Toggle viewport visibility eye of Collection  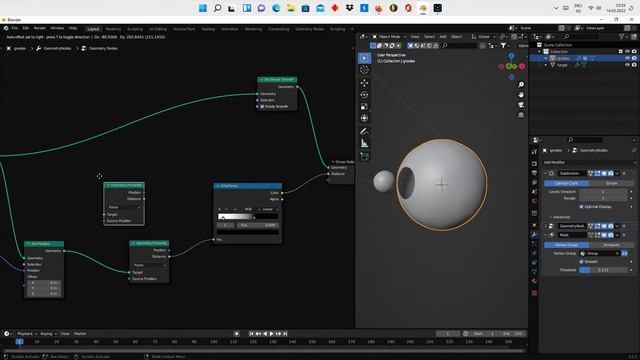(627, 51)
